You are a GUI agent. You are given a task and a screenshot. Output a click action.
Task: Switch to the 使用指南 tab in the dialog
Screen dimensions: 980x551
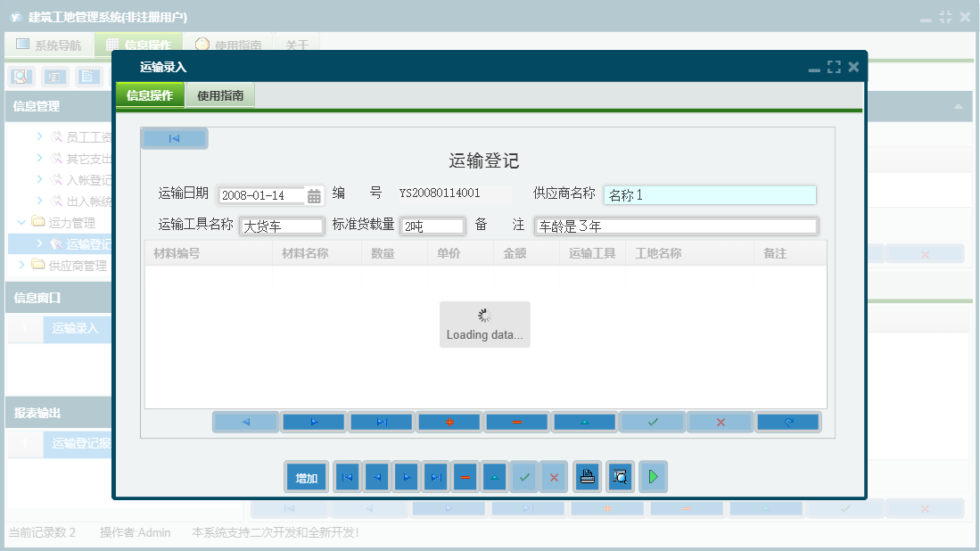tap(219, 93)
